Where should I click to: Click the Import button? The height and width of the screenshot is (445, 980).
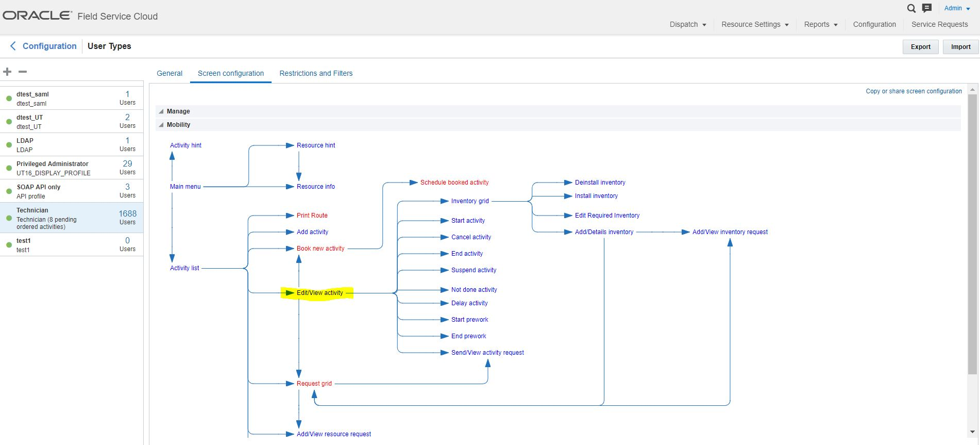click(x=960, y=47)
